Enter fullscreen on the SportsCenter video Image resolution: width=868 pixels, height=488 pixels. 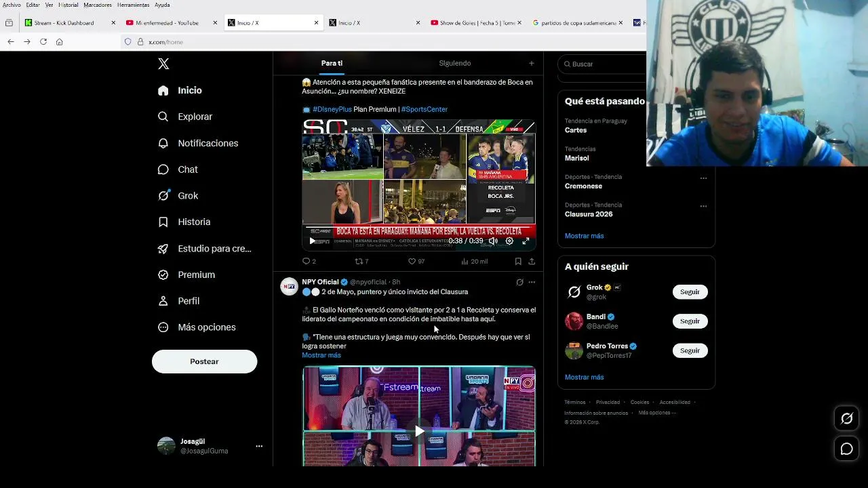coord(526,241)
